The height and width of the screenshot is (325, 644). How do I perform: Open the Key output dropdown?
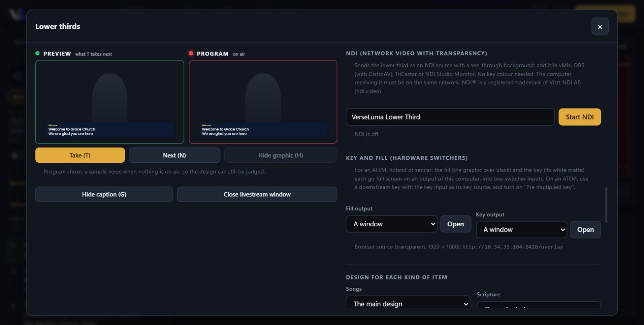pos(522,230)
